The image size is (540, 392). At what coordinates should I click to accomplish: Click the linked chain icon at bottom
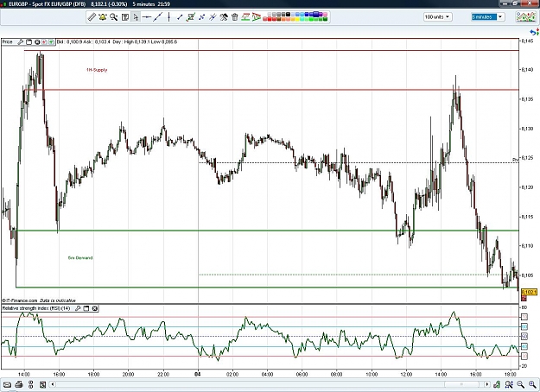[30, 384]
